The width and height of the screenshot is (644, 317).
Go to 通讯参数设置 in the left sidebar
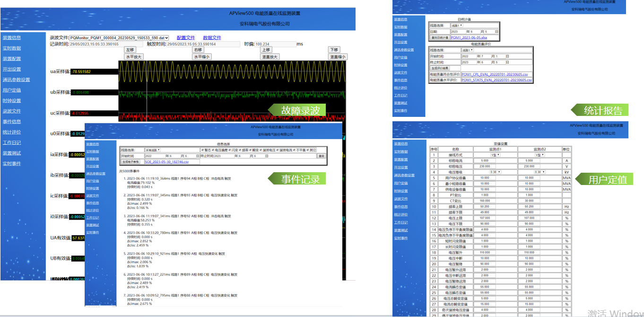(x=16, y=80)
